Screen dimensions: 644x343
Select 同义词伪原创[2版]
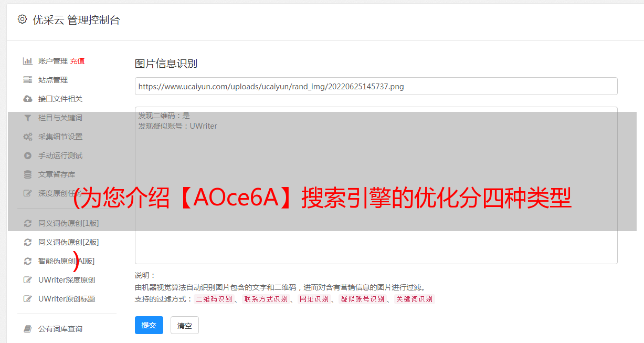pyautogui.click(x=68, y=242)
